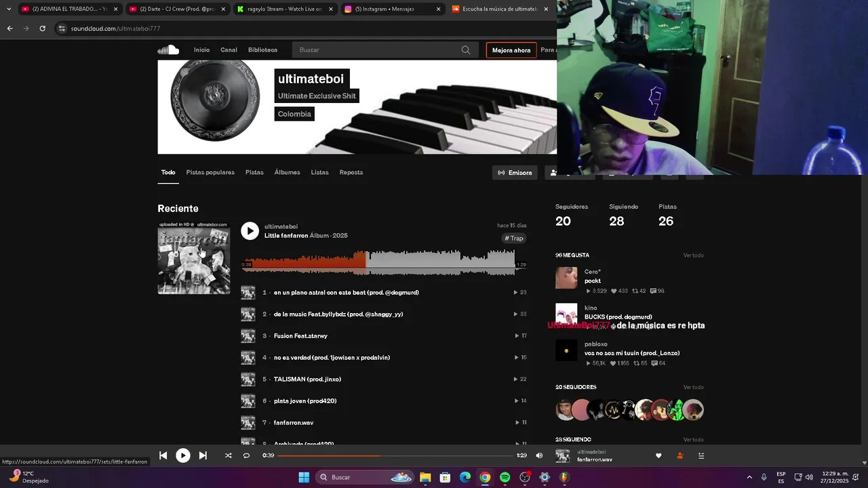Image resolution: width=868 pixels, height=488 pixels.
Task: Click liked track vos no sos mi tuuin
Action: coord(632,353)
